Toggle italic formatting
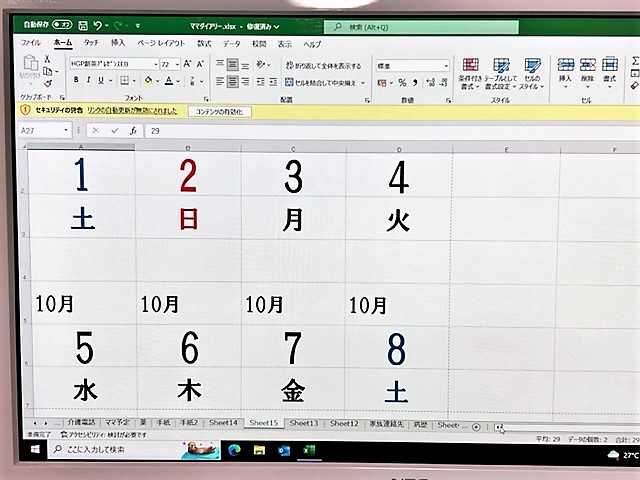The height and width of the screenshot is (480, 640). point(88,80)
